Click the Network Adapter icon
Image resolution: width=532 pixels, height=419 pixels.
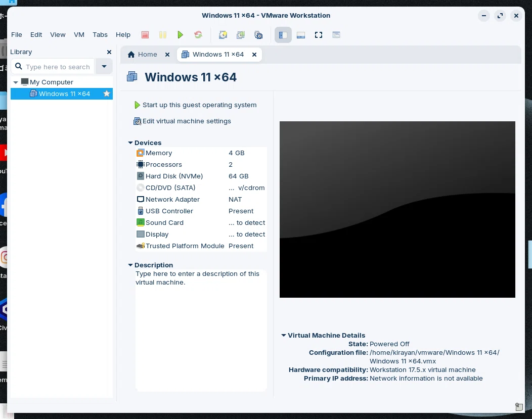click(141, 199)
